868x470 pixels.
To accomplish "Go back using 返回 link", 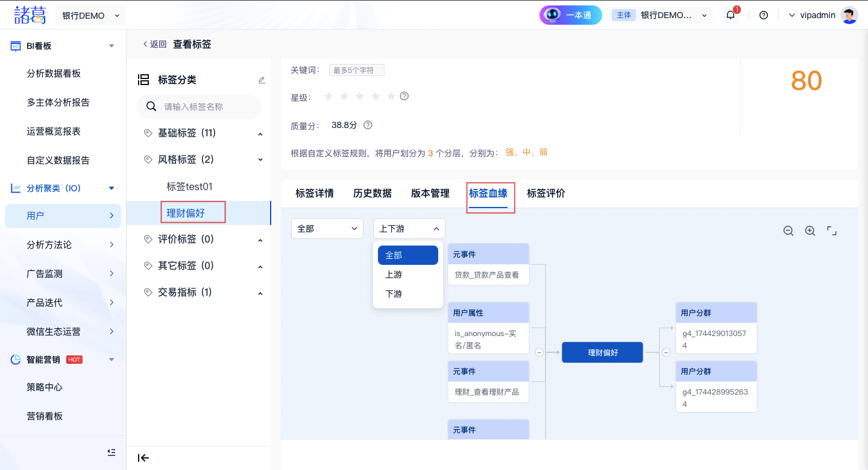I will click(155, 44).
